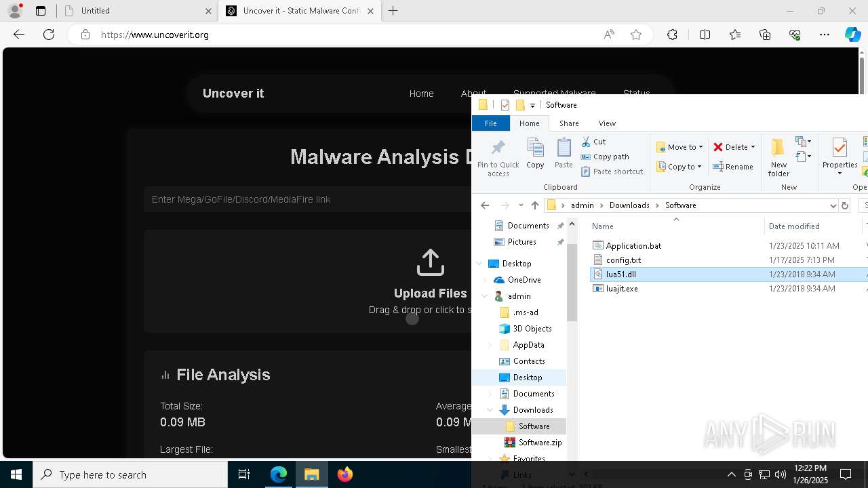This screenshot has width=868, height=488.
Task: Go up one folder level in Explorer
Action: (x=535, y=205)
